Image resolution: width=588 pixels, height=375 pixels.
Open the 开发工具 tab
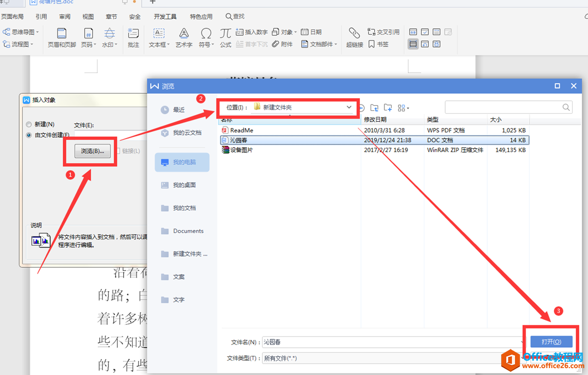[x=165, y=17]
